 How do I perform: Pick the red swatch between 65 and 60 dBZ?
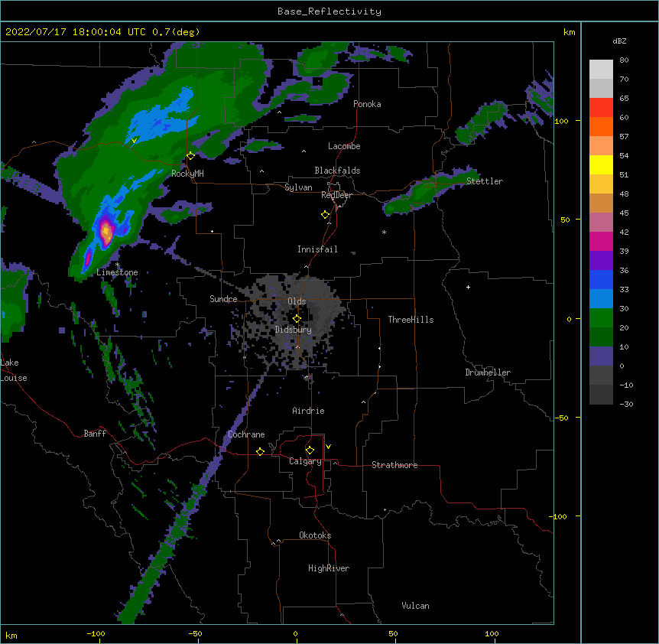coord(601,108)
